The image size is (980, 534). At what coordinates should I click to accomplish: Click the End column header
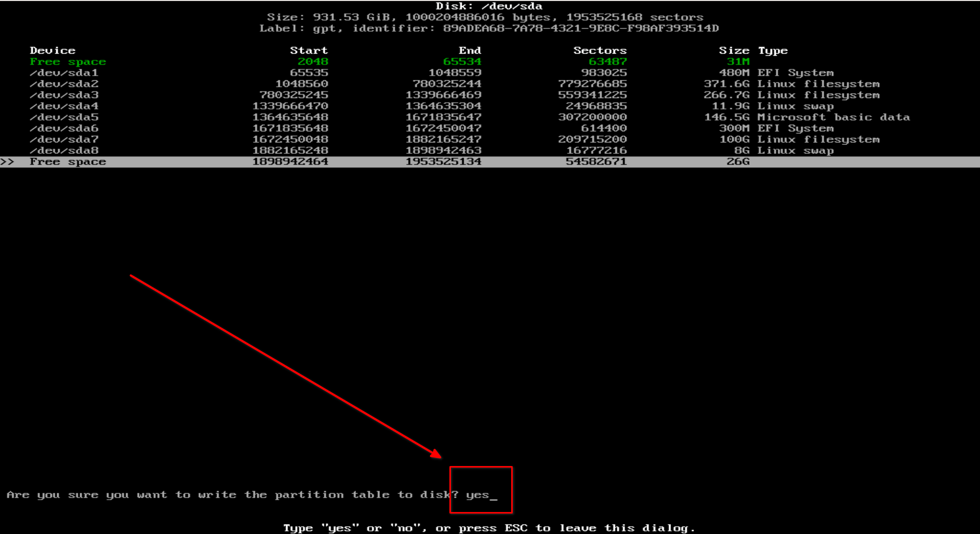coord(470,50)
